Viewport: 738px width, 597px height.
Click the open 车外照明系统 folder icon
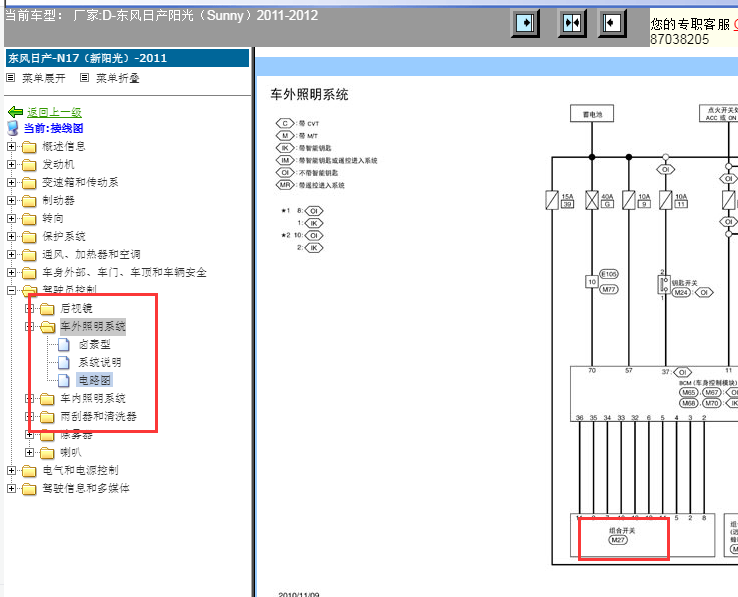tap(48, 327)
